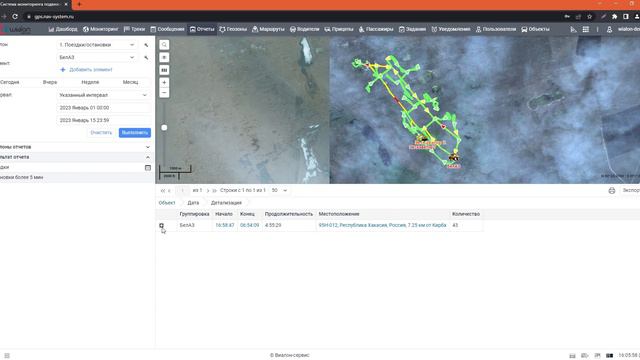
Task: Open the Прицепы tab
Action: (x=339, y=29)
